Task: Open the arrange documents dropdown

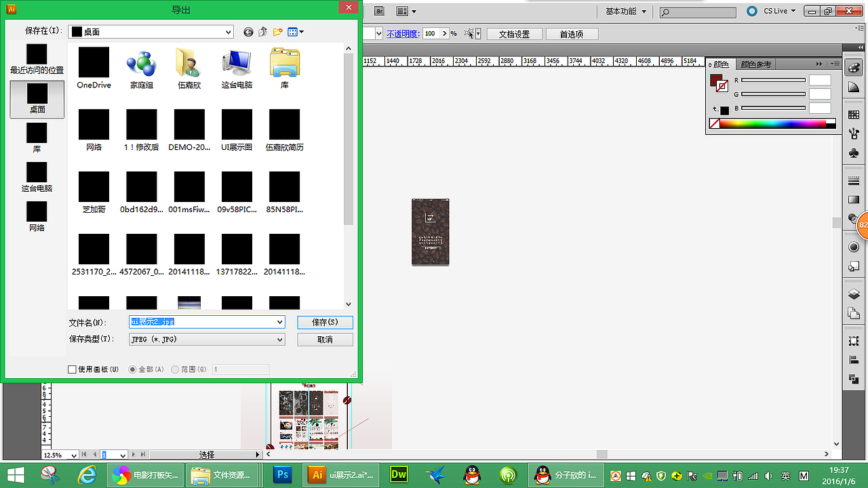Action: coord(406,11)
